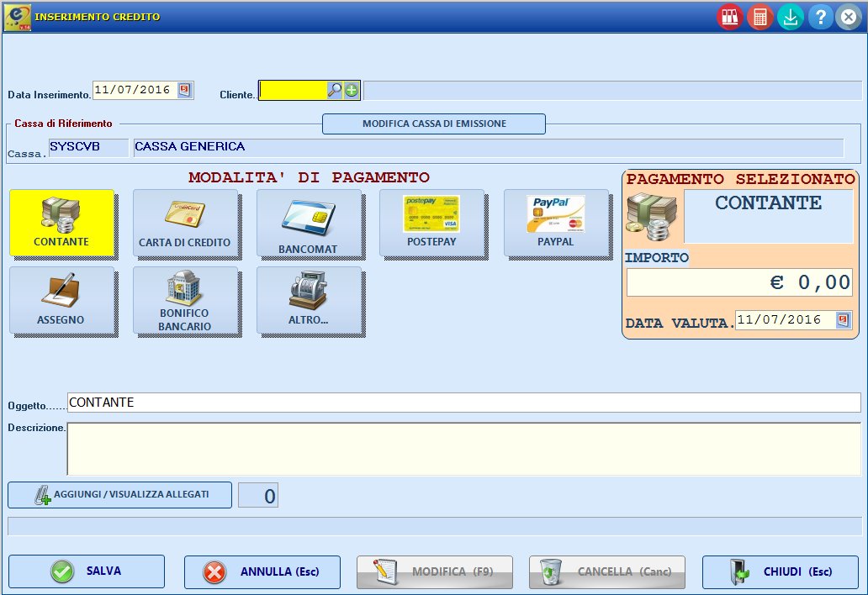Open the calculator icon in title bar
The width and height of the screenshot is (868, 595).
coord(760,17)
